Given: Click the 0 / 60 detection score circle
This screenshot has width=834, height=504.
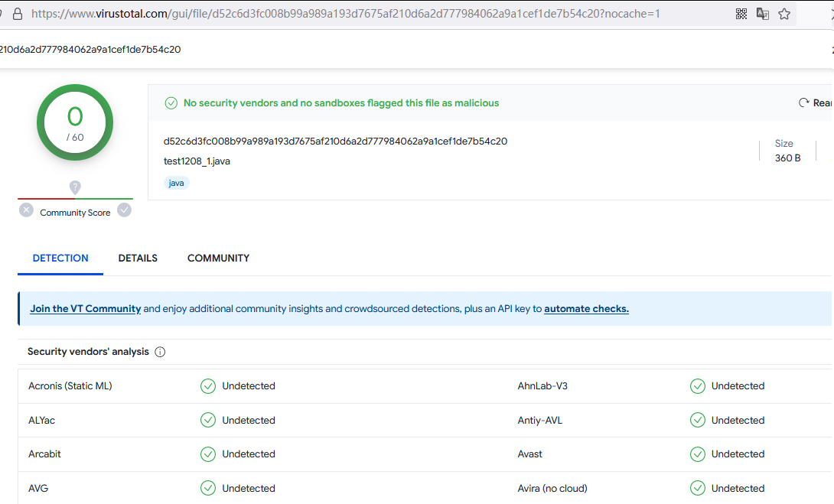Looking at the screenshot, I should click(x=75, y=122).
